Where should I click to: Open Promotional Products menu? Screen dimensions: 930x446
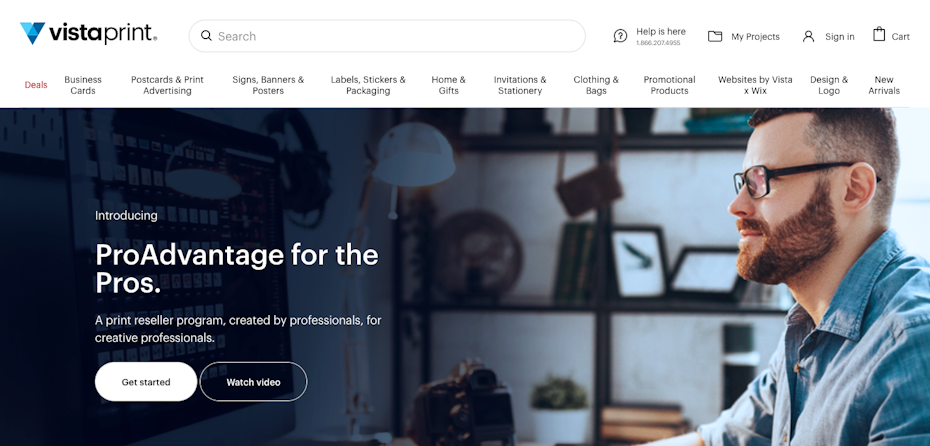click(x=670, y=85)
